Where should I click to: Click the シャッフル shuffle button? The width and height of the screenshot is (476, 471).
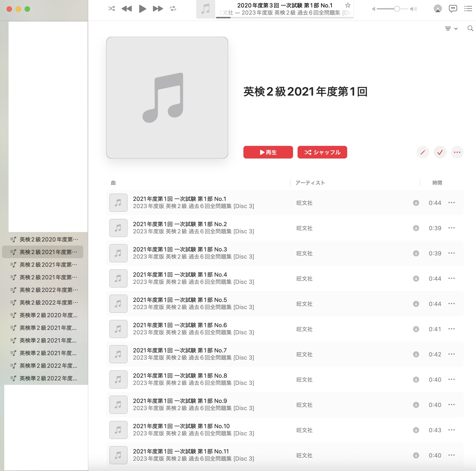[x=322, y=152]
